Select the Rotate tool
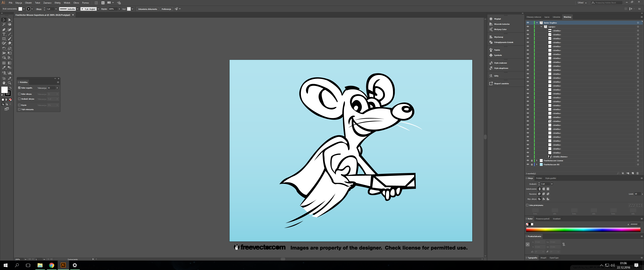Viewport: 644px width, 270px height. [x=4, y=49]
